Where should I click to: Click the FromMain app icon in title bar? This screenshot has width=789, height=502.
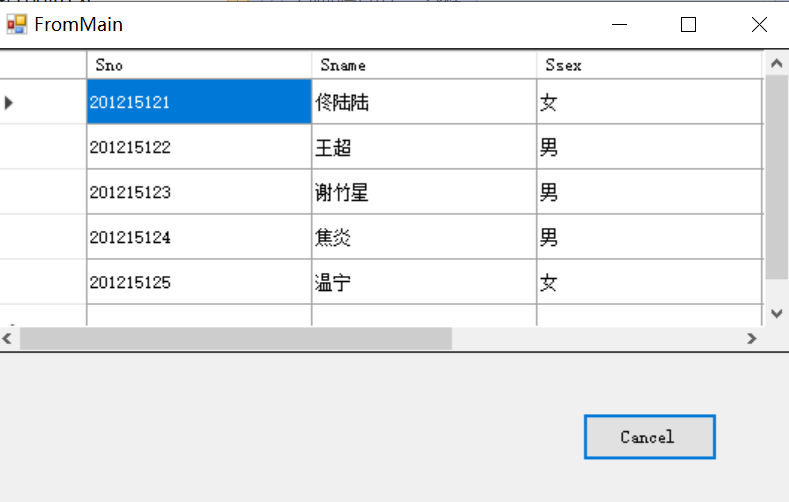tap(17, 24)
